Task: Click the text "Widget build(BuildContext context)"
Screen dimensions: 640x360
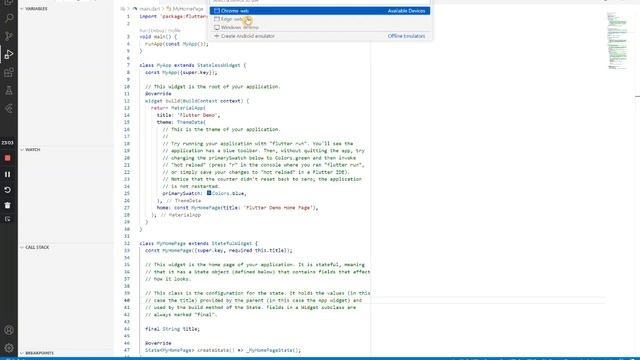Action: point(194,101)
